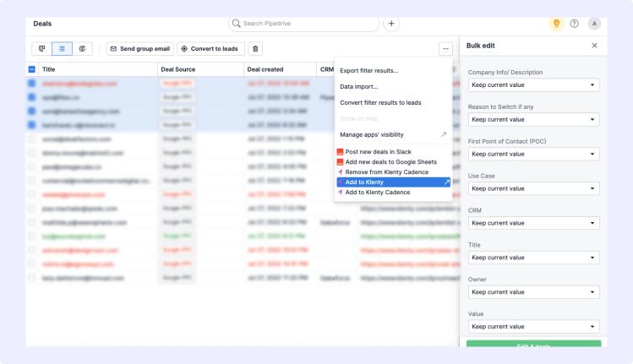Check the fifth deal row checkbox

(32, 139)
